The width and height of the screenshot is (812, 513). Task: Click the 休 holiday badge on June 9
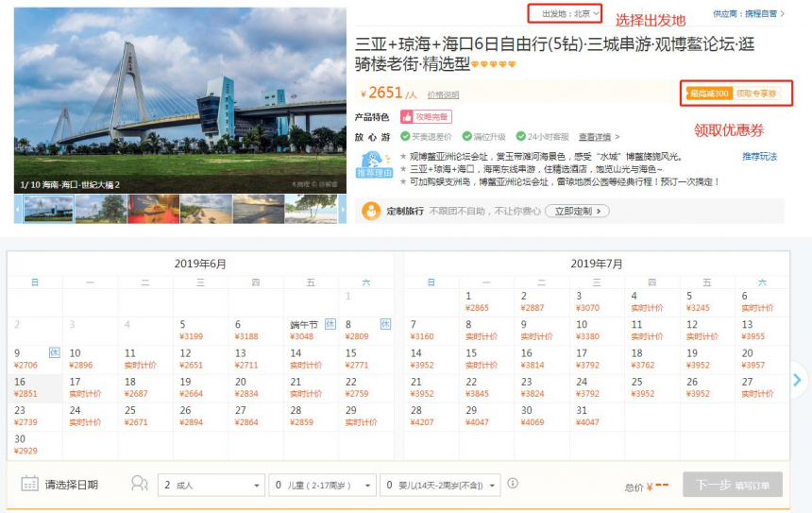[55, 352]
